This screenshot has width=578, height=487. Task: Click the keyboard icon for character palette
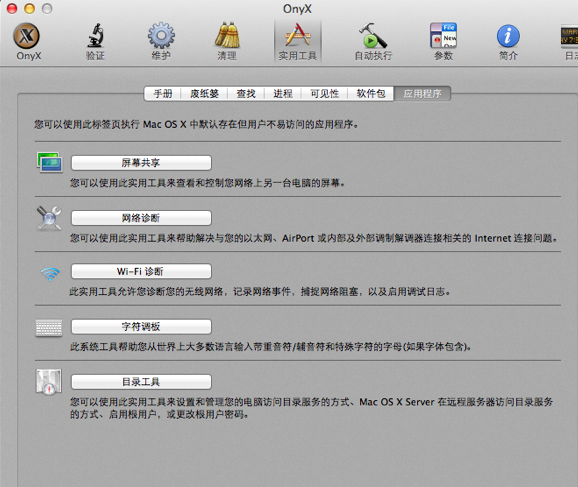point(49,328)
